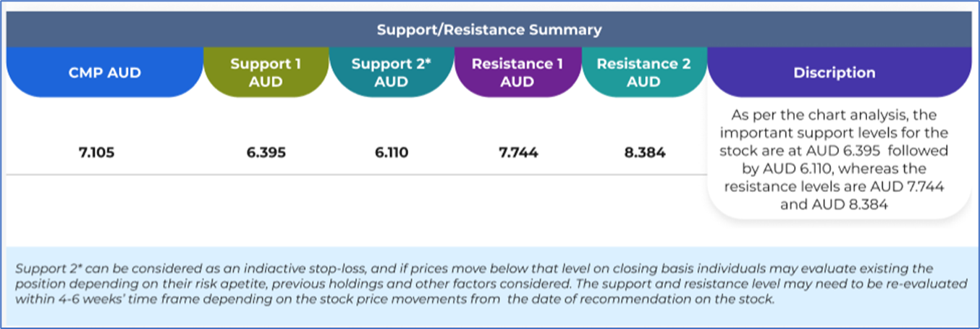The height and width of the screenshot is (329, 980).
Task: Click the Resistance 2 value 8.384 cell
Action: 643,153
